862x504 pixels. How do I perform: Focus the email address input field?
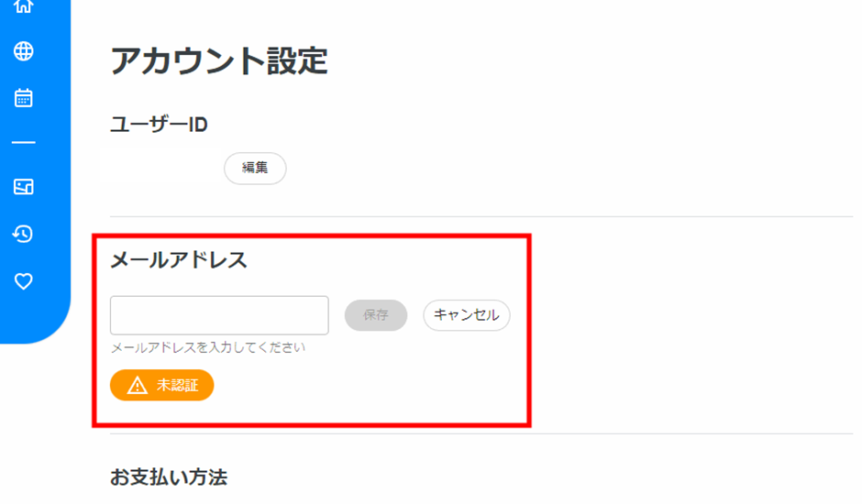coord(219,315)
